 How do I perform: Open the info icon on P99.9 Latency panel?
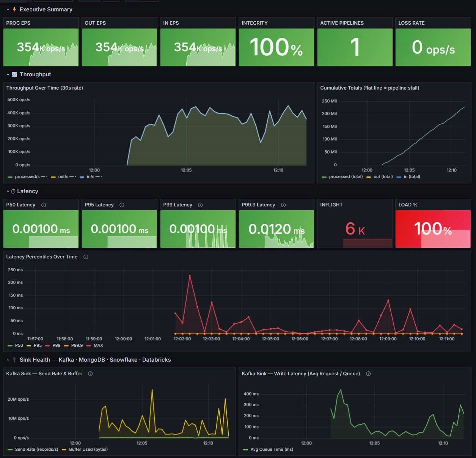point(283,205)
